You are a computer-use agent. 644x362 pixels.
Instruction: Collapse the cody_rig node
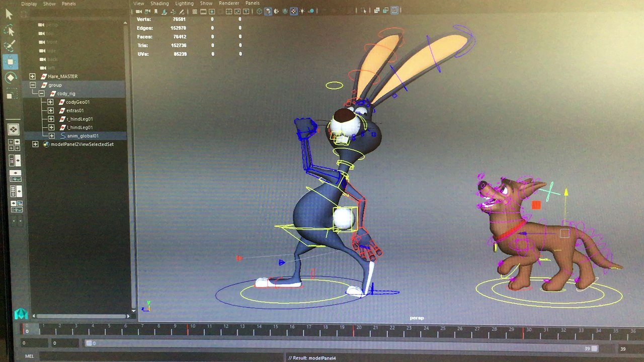coord(42,94)
